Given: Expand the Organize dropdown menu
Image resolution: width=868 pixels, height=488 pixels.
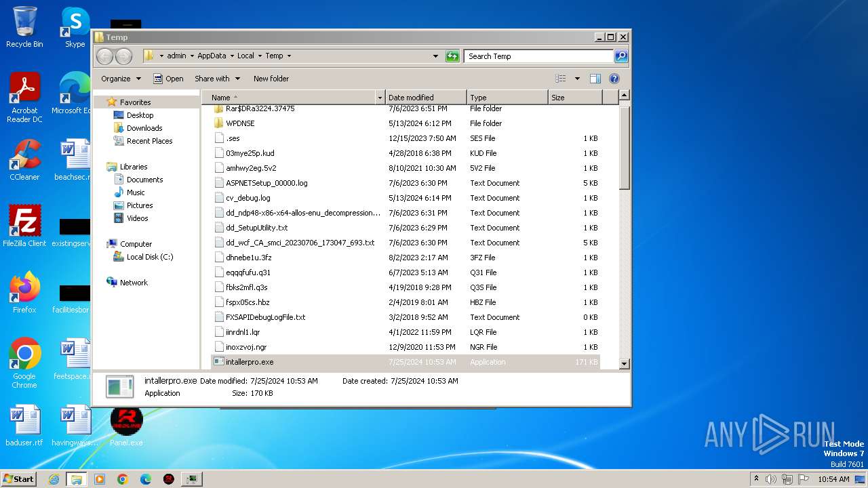Looking at the screenshot, I should [x=121, y=79].
